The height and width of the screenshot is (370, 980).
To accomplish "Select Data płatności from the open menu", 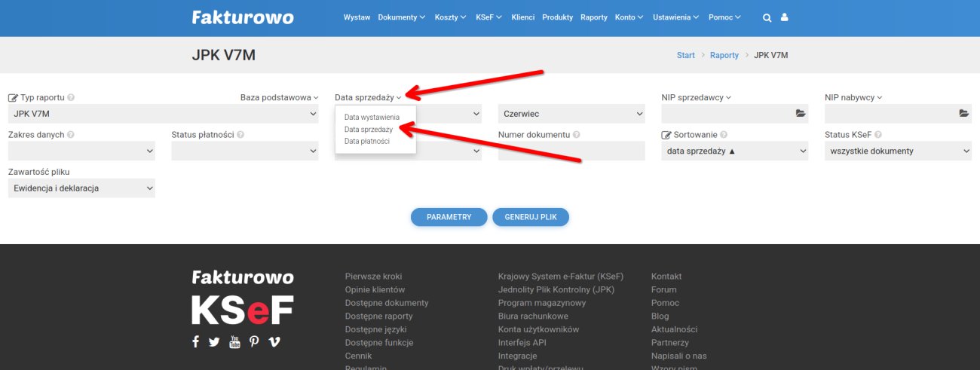I will coord(367,141).
